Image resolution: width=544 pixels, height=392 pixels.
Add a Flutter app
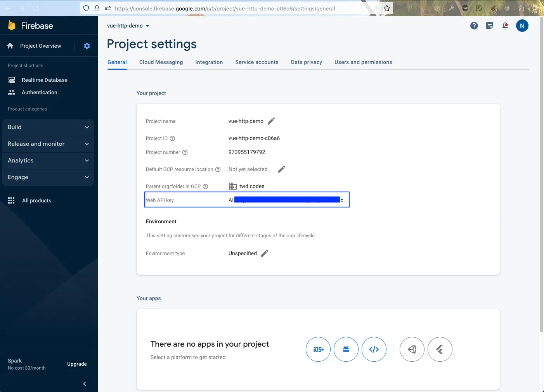click(440, 349)
